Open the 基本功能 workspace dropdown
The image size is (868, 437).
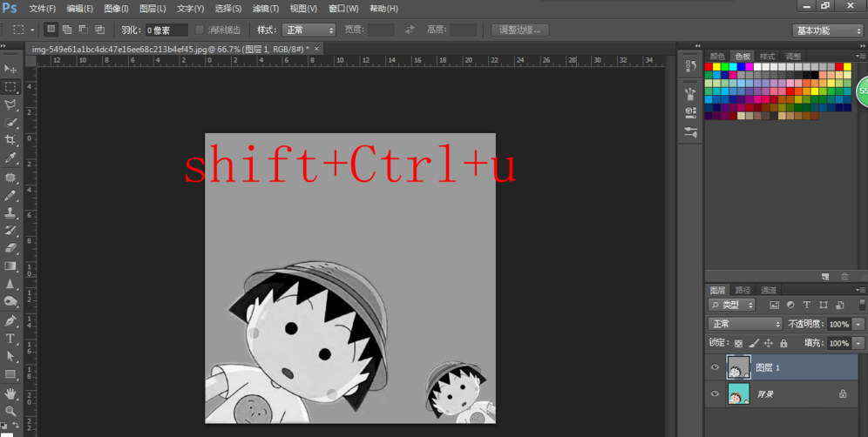pos(827,30)
